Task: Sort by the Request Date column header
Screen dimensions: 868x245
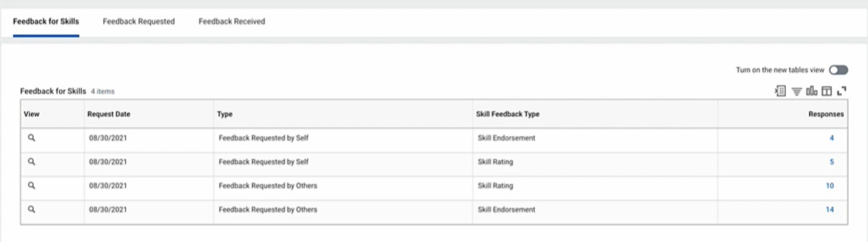Action: [x=109, y=114]
